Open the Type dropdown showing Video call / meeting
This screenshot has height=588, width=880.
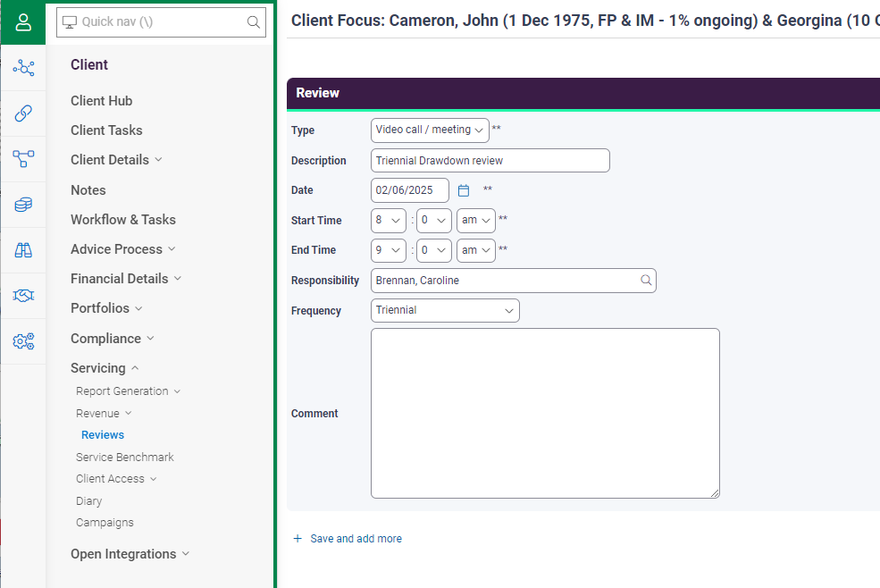[x=430, y=130]
